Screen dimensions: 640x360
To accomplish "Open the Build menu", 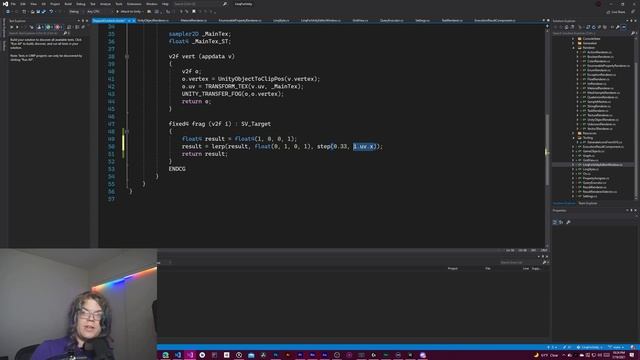I will click(68, 4).
